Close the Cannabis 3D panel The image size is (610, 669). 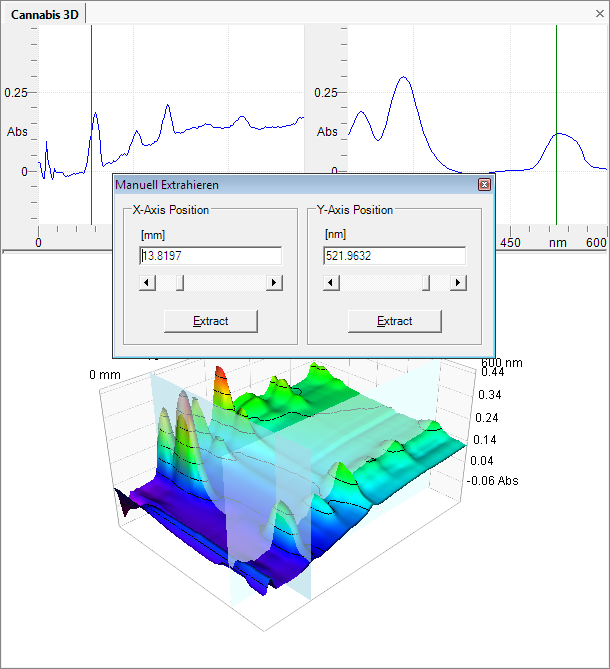pyautogui.click(x=599, y=13)
